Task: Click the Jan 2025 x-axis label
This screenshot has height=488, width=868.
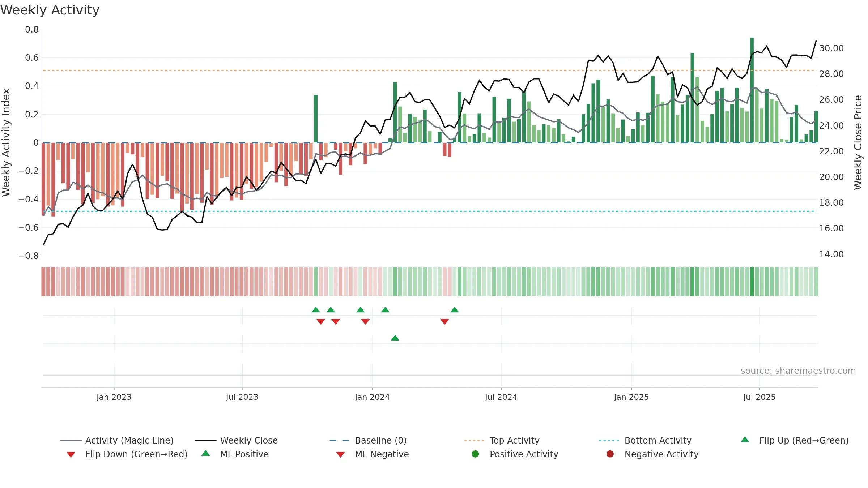Action: [631, 397]
